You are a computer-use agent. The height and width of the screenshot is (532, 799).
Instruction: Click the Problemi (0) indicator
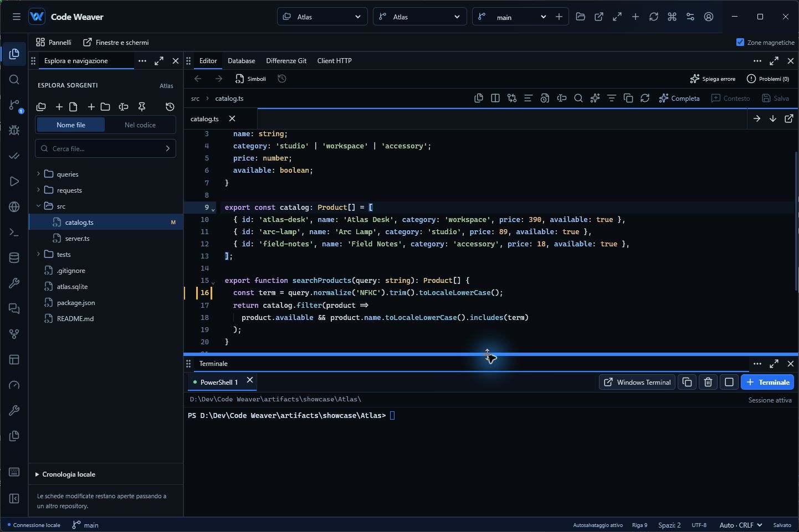tap(768, 79)
